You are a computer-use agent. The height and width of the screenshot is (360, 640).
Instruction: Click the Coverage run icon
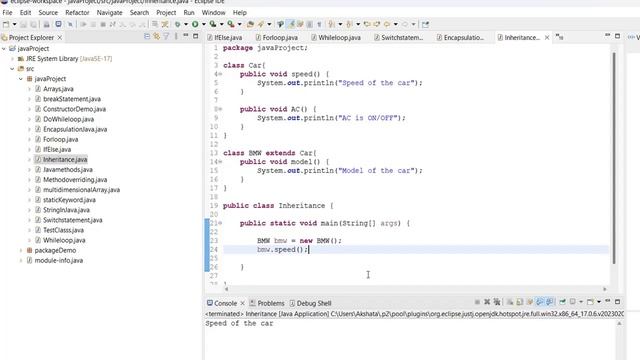tap(213, 24)
